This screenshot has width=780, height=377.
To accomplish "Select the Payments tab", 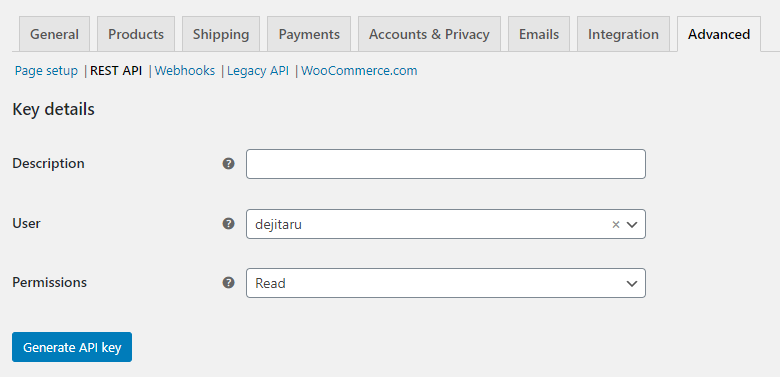I will pyautogui.click(x=309, y=34).
